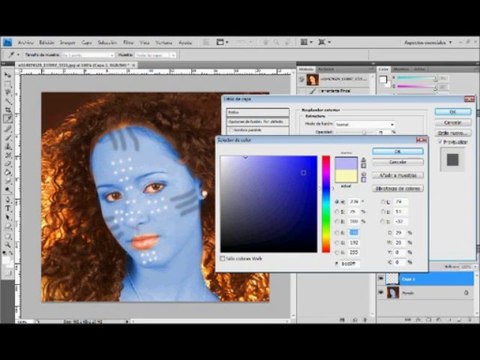Open the screen mode dropdown
The image size is (480, 360).
pyautogui.click(x=324, y=42)
